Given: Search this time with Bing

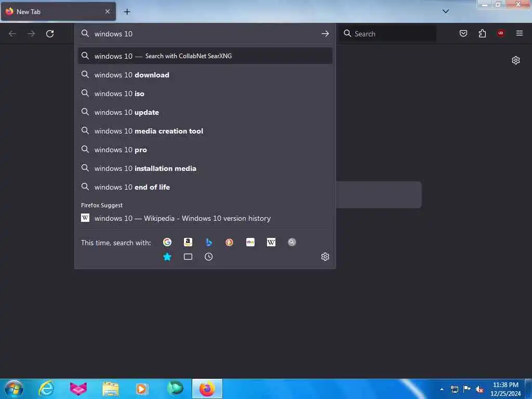Looking at the screenshot, I should point(209,242).
